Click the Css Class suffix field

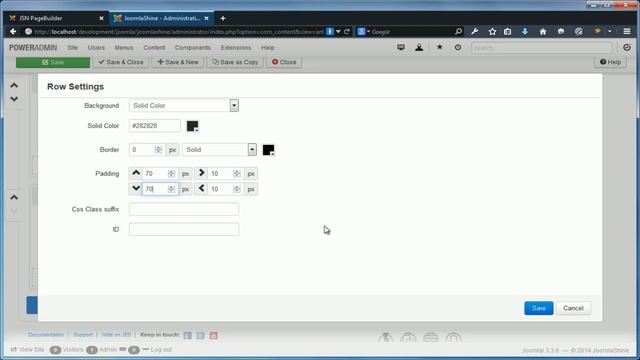(x=184, y=209)
